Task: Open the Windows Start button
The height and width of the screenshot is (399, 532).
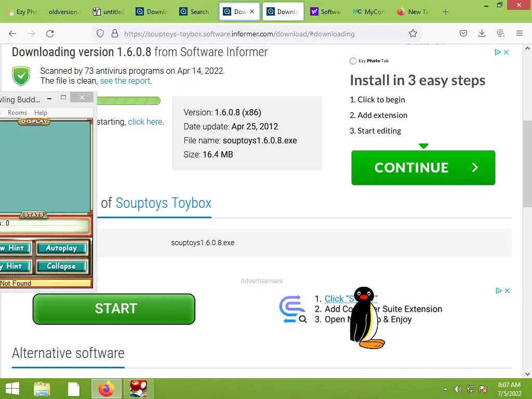Action: click(12, 389)
